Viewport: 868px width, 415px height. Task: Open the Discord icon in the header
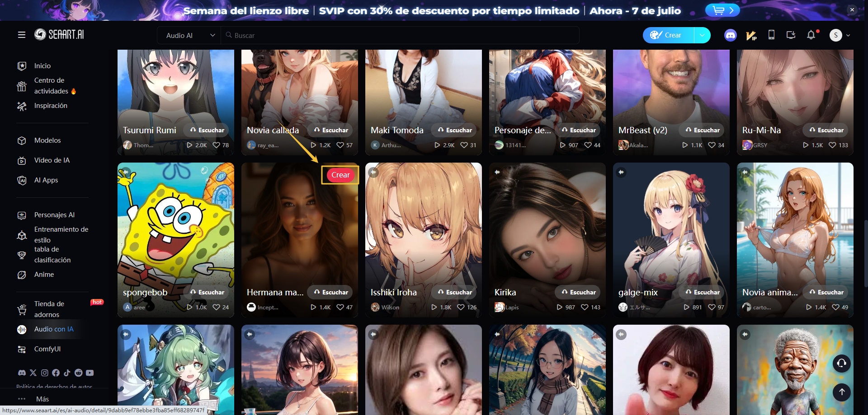pos(730,35)
